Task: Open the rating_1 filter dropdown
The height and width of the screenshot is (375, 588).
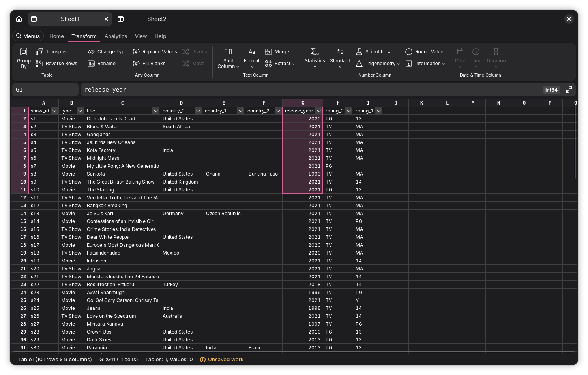Action: point(378,111)
